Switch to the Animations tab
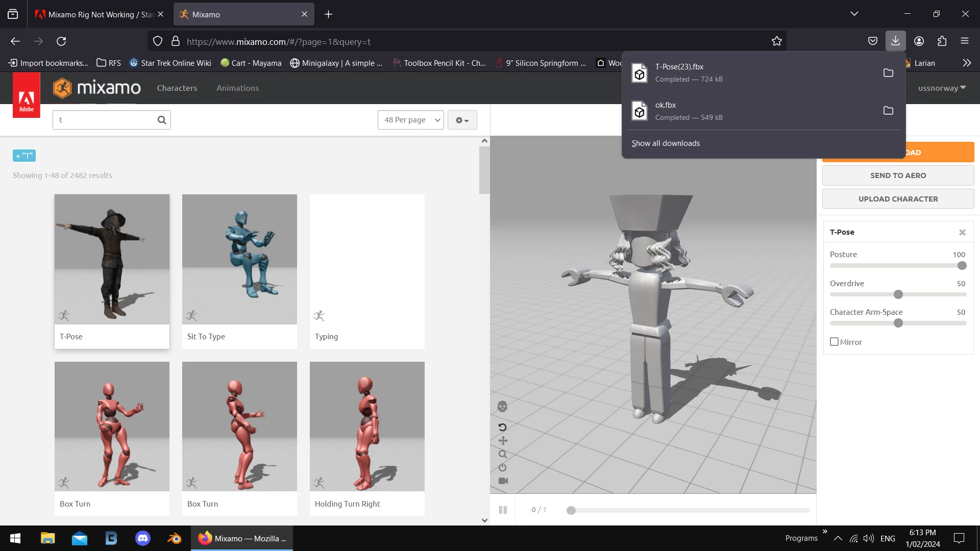Image resolution: width=980 pixels, height=551 pixels. [237, 88]
